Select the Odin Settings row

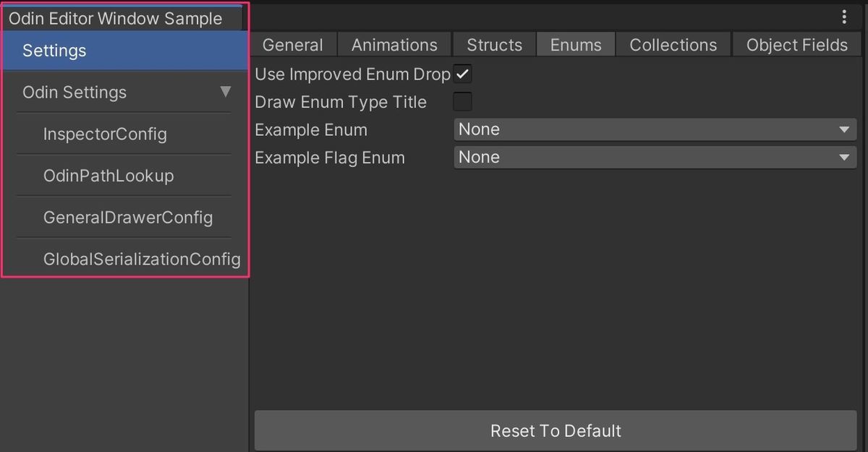coord(126,92)
